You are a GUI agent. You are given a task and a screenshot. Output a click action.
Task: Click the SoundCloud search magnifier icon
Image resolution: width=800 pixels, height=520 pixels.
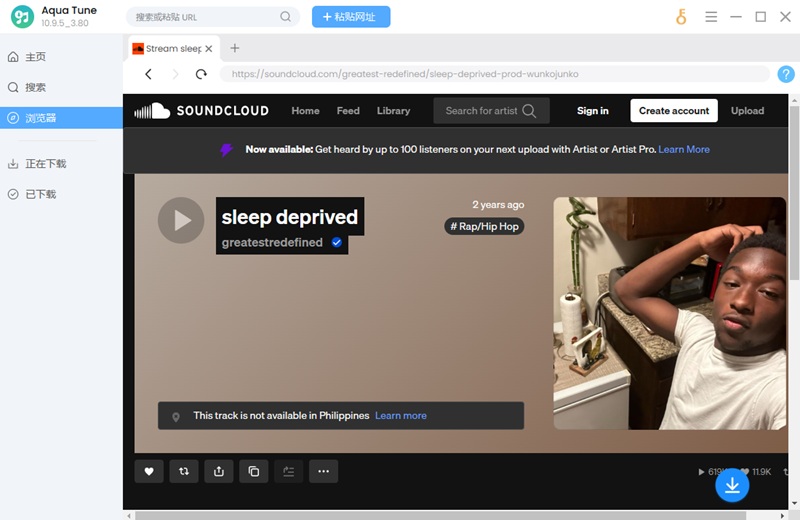coord(530,111)
